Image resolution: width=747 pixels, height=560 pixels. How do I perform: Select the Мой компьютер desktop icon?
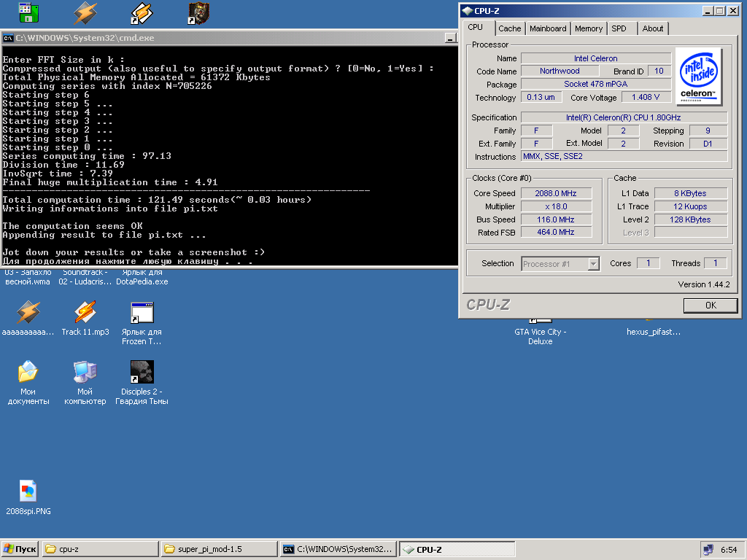click(x=85, y=372)
